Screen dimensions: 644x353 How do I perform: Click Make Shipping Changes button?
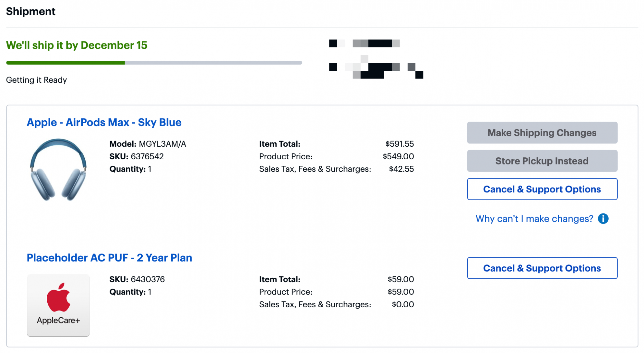pyautogui.click(x=542, y=133)
